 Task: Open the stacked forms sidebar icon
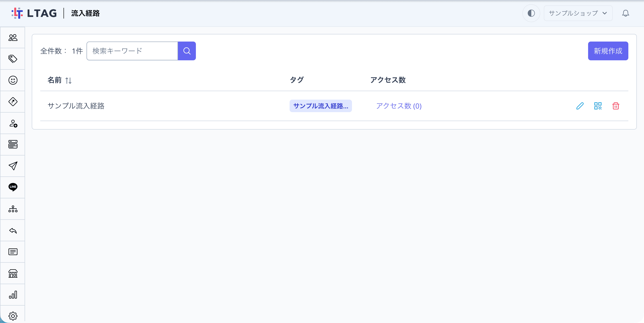point(13,144)
